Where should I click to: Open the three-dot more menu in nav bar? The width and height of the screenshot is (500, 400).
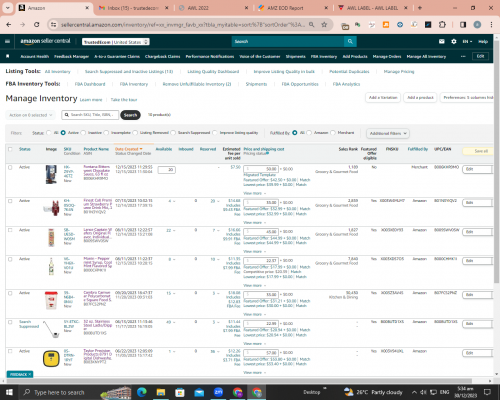coord(463,56)
